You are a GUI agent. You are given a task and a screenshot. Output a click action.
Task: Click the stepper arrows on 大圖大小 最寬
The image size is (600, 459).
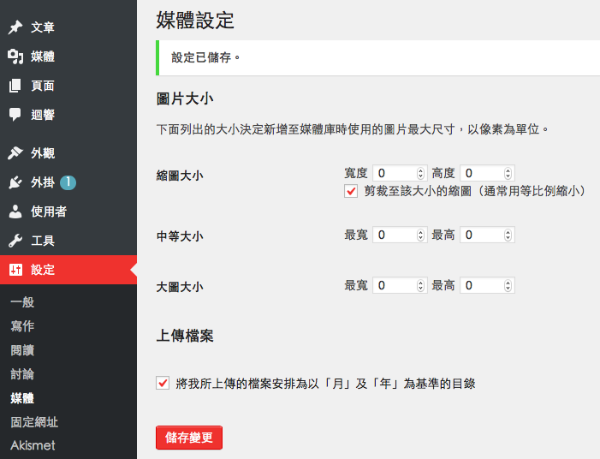pos(421,285)
